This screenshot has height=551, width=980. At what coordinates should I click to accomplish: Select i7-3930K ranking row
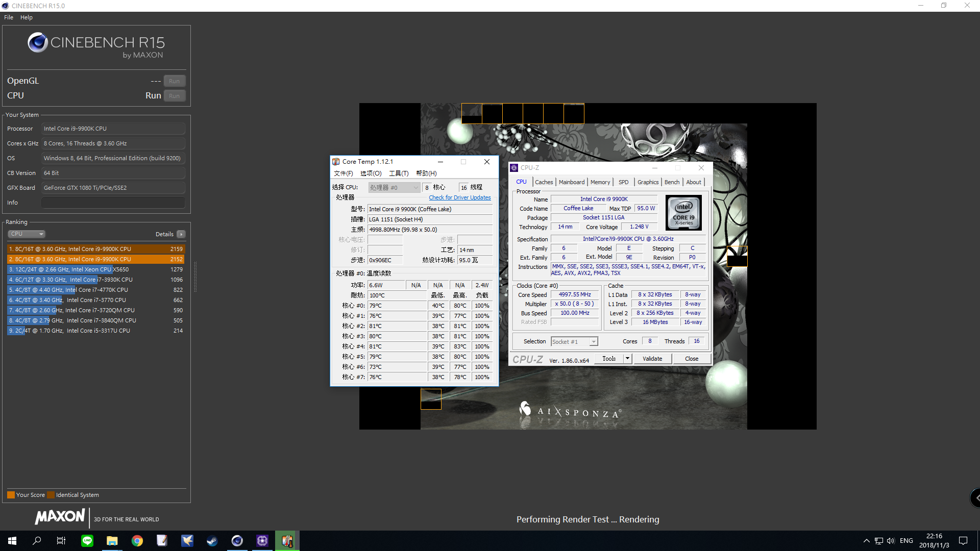pyautogui.click(x=96, y=280)
